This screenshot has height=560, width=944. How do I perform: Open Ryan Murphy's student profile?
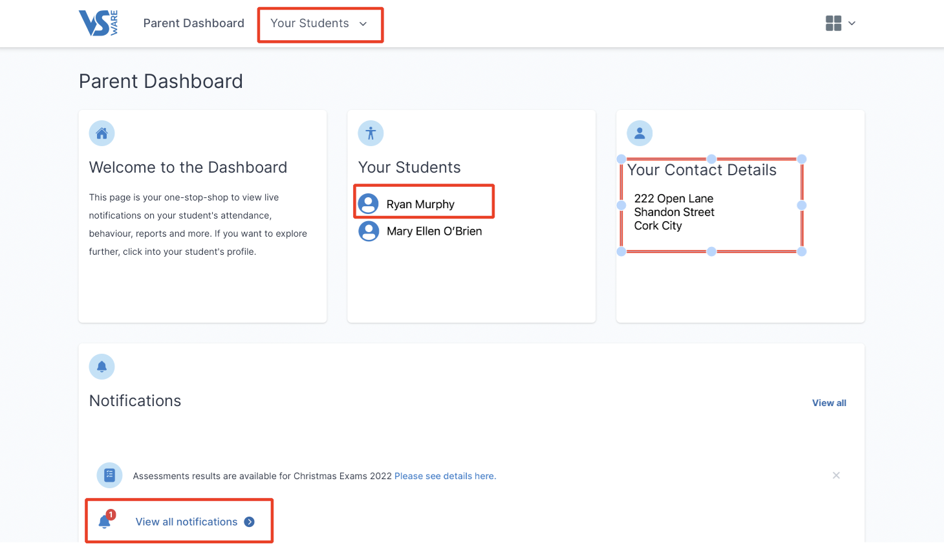(420, 204)
